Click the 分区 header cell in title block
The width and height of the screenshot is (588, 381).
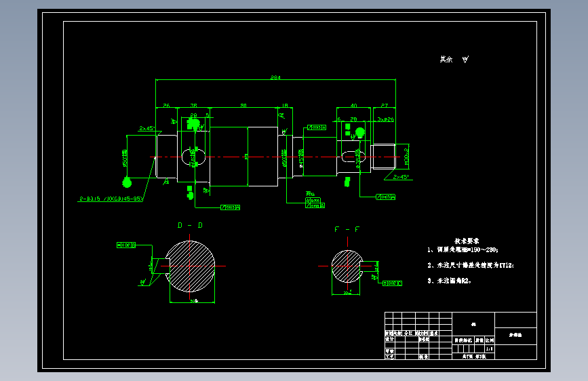tap(408, 333)
